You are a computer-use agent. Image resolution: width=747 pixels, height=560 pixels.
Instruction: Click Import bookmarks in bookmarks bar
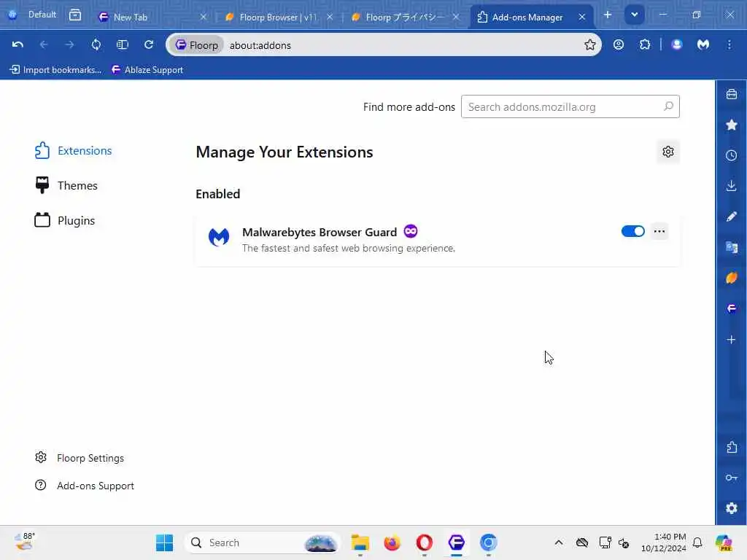click(x=55, y=69)
